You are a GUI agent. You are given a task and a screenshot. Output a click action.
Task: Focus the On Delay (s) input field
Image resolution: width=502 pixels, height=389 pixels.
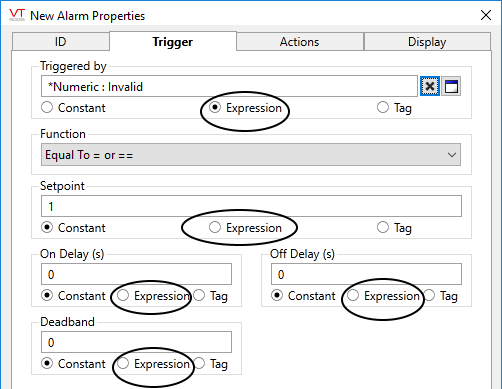tap(136, 274)
